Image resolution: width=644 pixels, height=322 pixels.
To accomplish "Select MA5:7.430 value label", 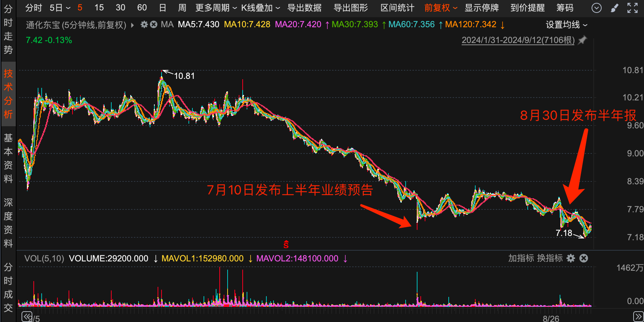I will 199,24.
